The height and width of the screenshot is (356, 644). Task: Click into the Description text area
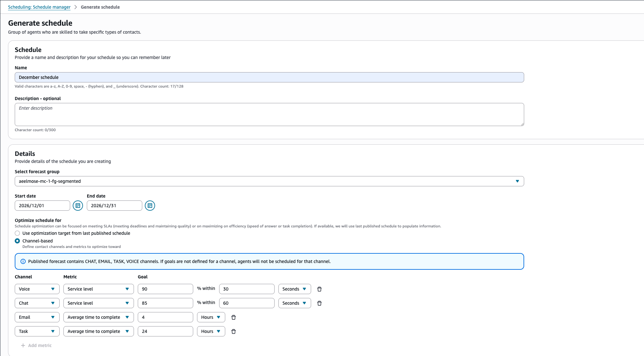tap(269, 114)
